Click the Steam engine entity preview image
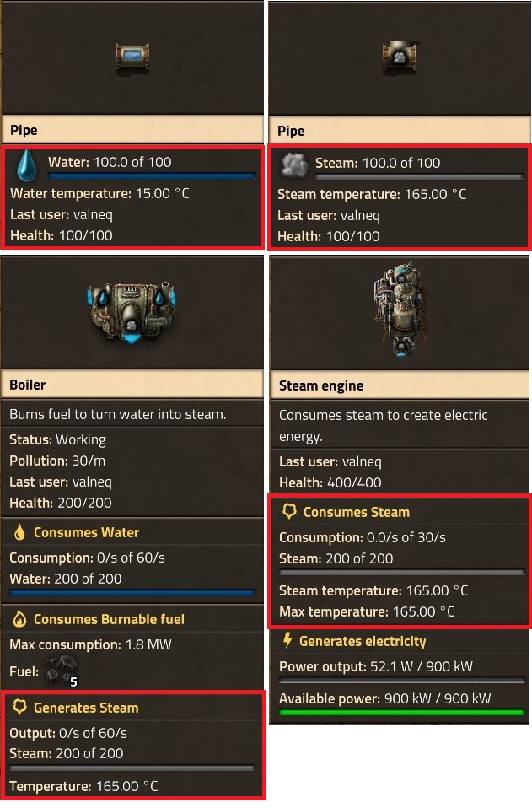 click(x=398, y=312)
